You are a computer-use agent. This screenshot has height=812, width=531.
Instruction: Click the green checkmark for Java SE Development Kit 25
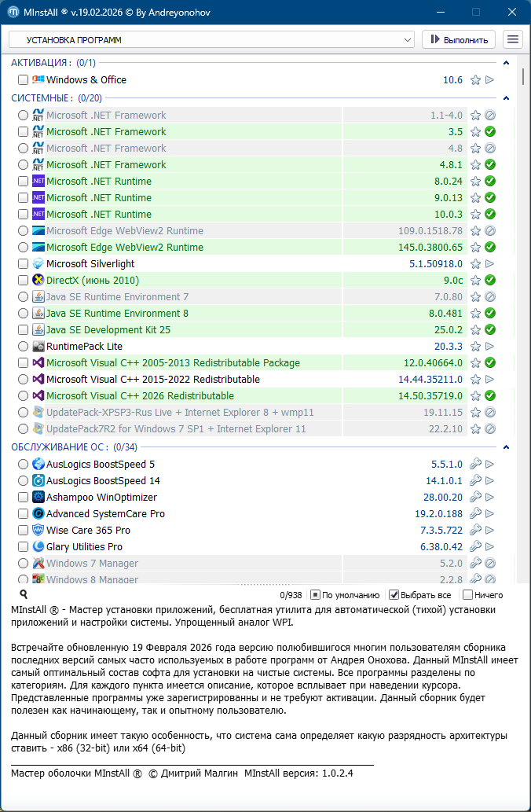(x=490, y=330)
